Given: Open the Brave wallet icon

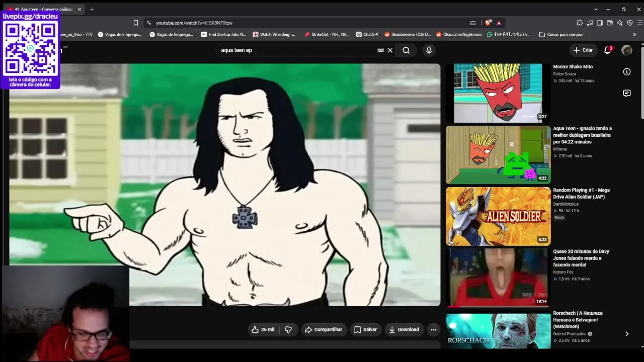Looking at the screenshot, I should [x=610, y=23].
